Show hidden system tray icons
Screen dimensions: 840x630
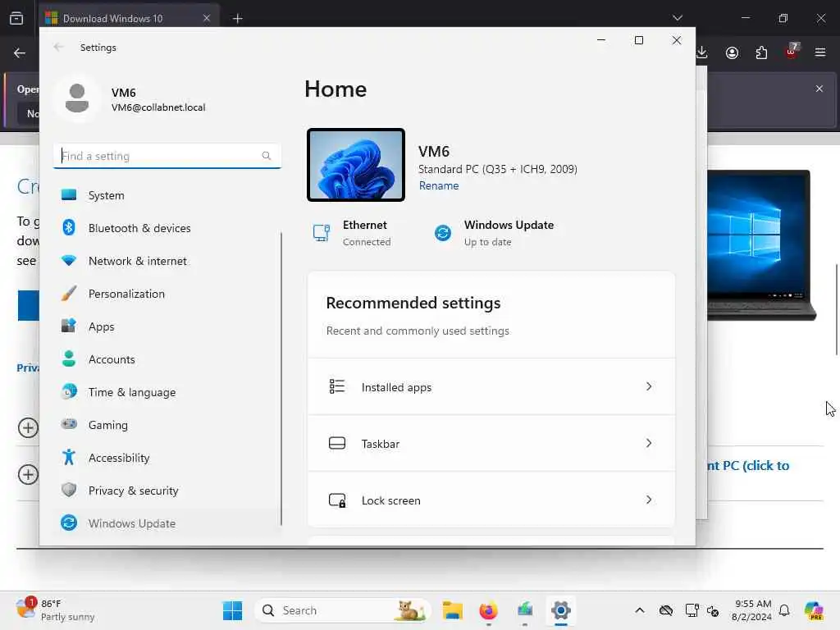point(640,610)
